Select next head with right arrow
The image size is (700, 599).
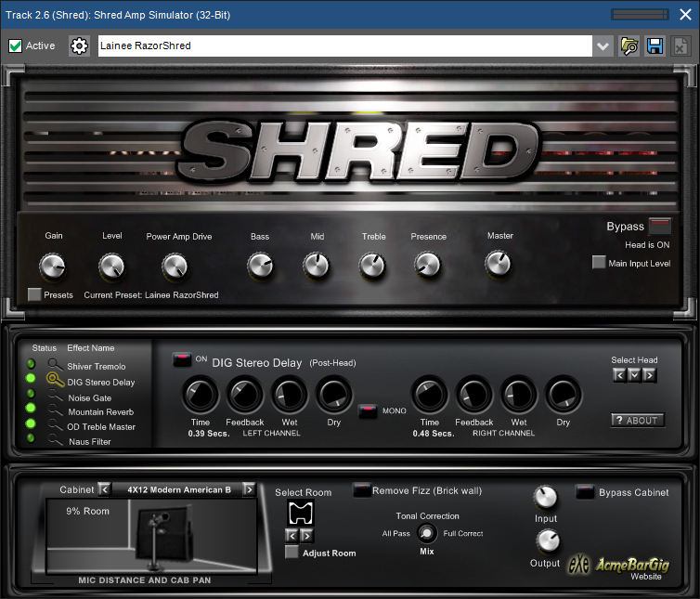tap(650, 375)
